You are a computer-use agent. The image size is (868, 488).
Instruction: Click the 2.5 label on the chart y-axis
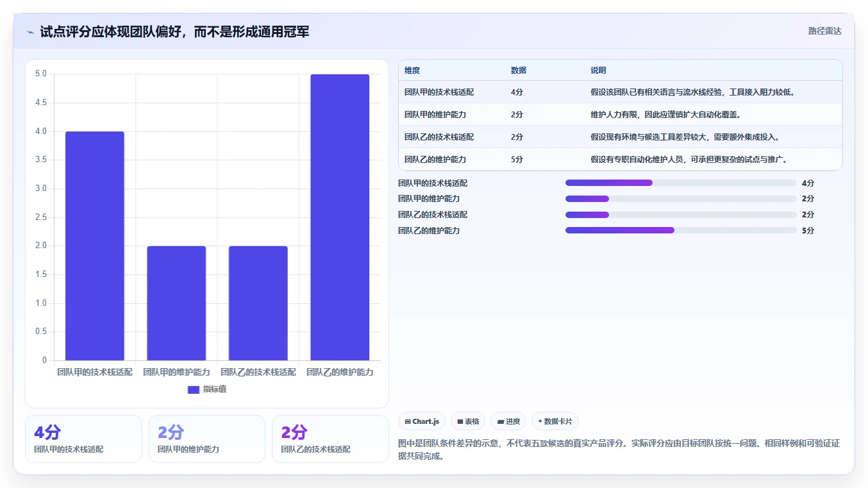(41, 217)
